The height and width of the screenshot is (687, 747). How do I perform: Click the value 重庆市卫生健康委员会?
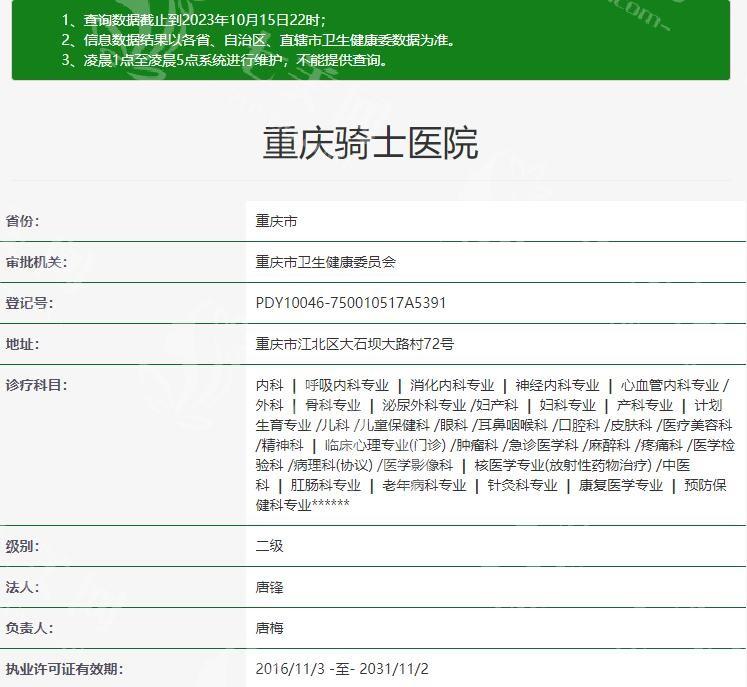[325, 262]
